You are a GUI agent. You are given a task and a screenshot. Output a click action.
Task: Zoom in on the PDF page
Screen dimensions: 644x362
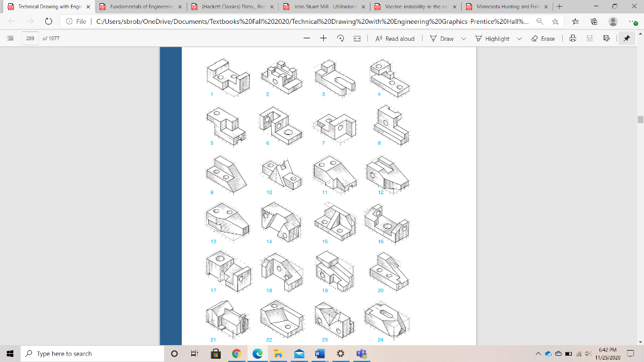coord(323,38)
